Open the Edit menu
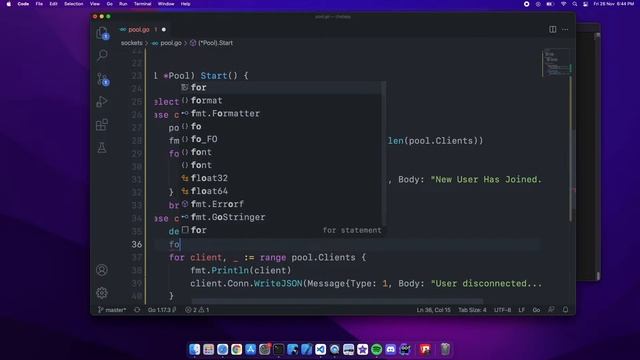This screenshot has height=360, width=640. point(53,4)
